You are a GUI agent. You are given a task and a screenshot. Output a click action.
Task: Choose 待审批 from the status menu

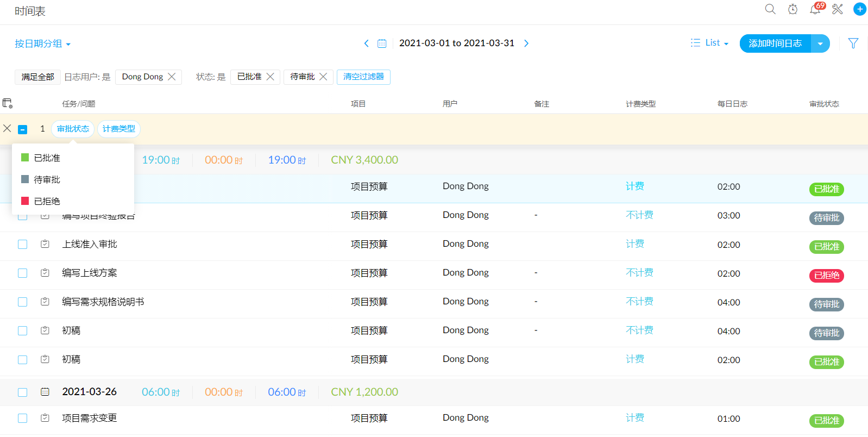(47, 180)
